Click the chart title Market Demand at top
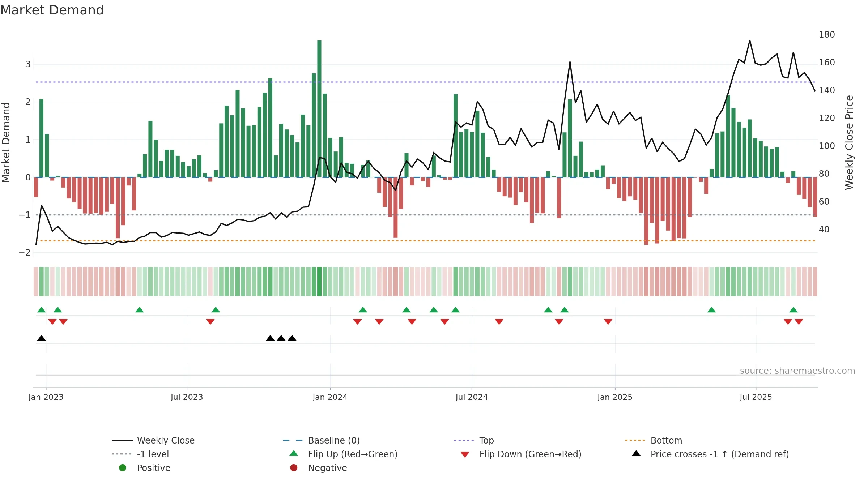 [x=52, y=10]
